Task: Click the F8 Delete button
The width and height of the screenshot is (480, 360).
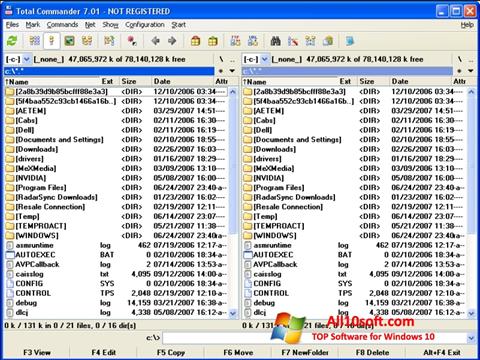Action: (x=372, y=353)
